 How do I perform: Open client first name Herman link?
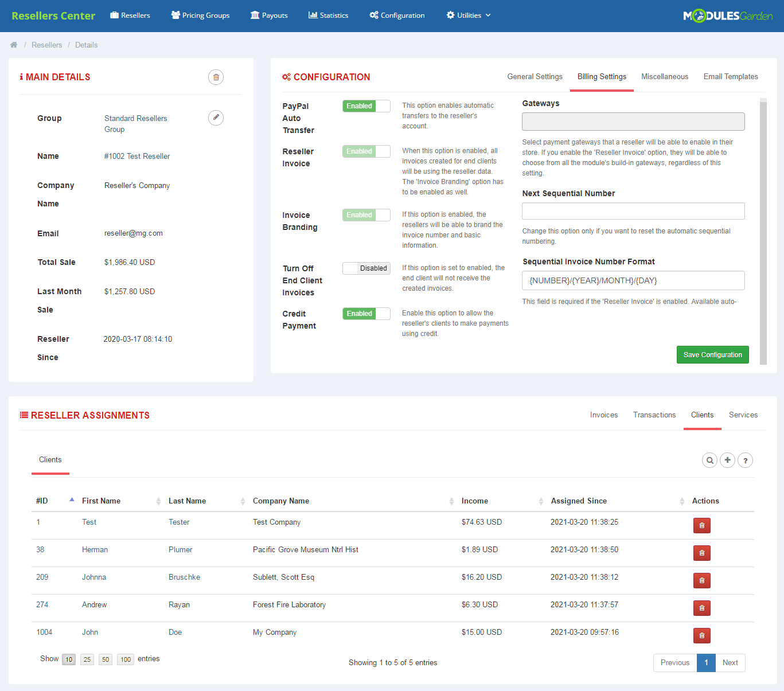[95, 549]
